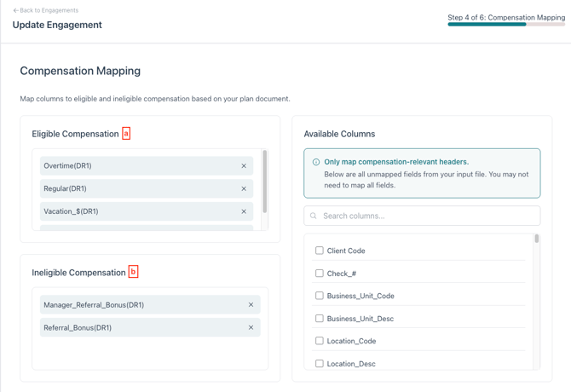
Task: Remove Vacation_$(DR1) via X icon
Action: pos(244,211)
